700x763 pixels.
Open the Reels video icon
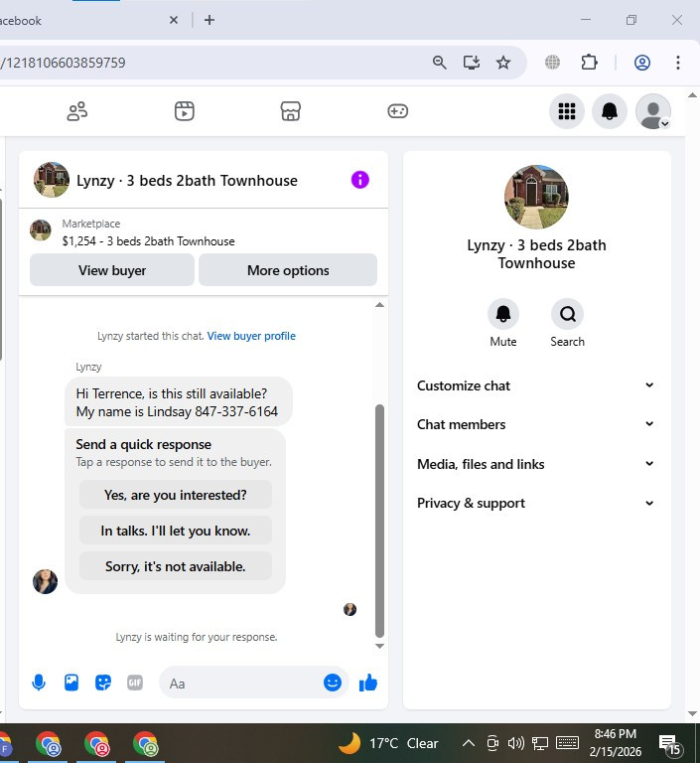click(185, 111)
